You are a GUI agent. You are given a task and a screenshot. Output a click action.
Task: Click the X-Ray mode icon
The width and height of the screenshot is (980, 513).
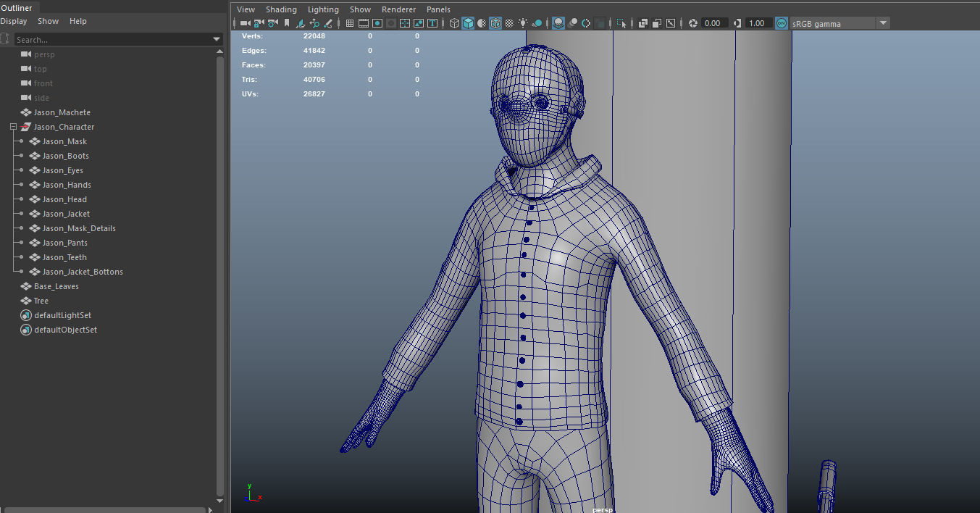point(643,23)
